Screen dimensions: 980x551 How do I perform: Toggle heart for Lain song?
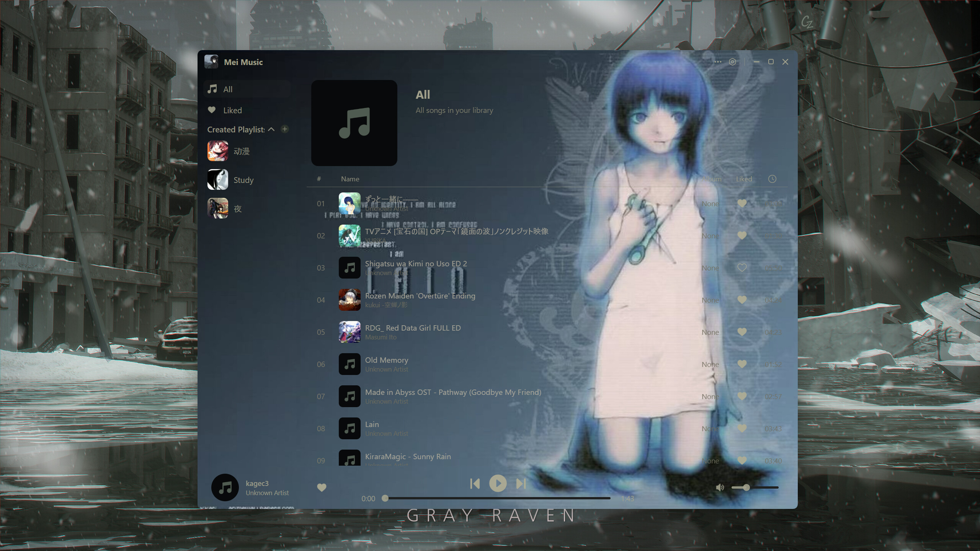click(x=742, y=429)
